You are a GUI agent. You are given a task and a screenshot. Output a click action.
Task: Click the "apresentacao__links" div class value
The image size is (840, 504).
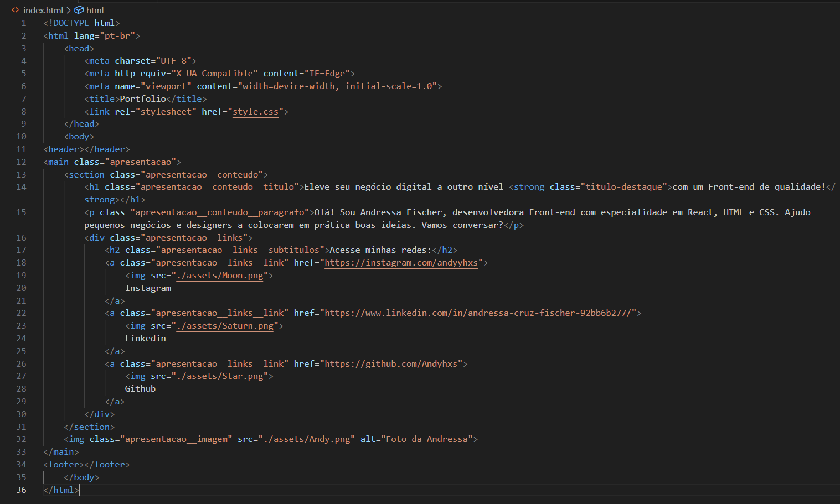[x=194, y=237]
